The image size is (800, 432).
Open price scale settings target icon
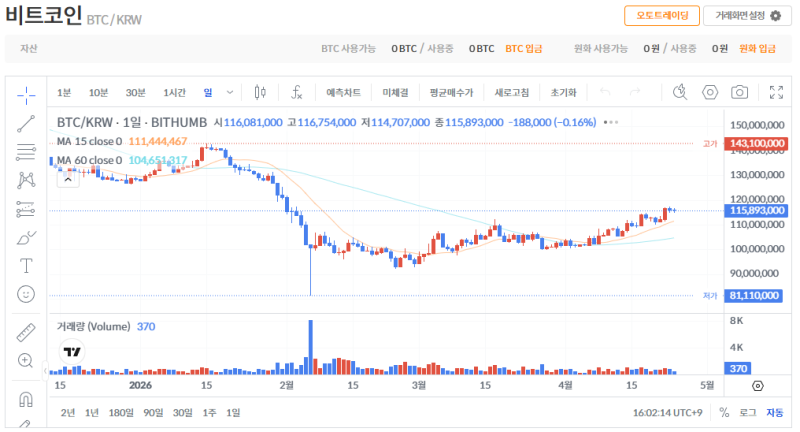pyautogui.click(x=758, y=386)
